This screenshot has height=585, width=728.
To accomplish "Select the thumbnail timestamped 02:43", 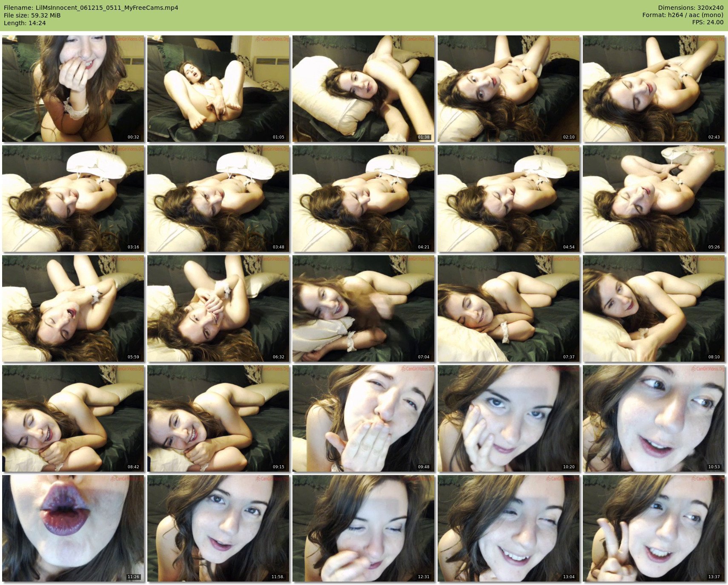I will coord(653,89).
